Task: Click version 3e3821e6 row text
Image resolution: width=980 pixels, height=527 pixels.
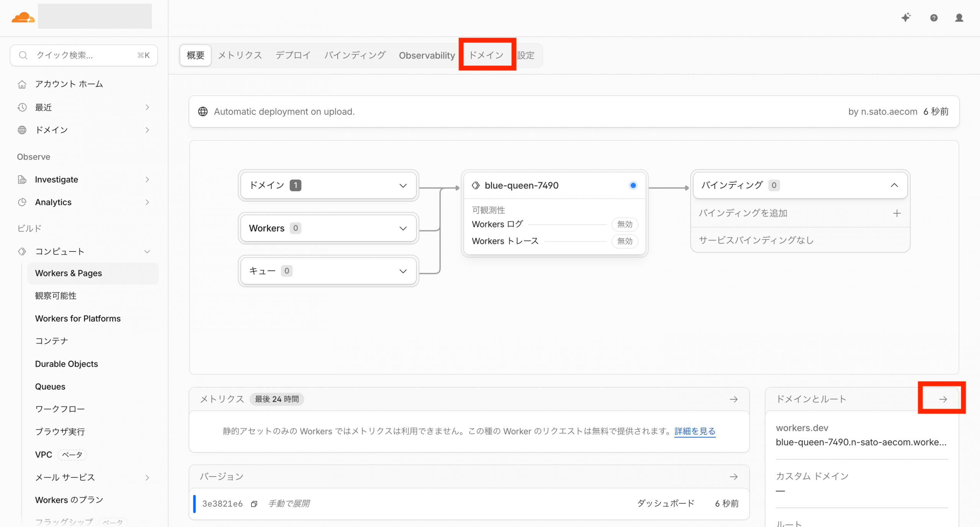Action: 222,504
